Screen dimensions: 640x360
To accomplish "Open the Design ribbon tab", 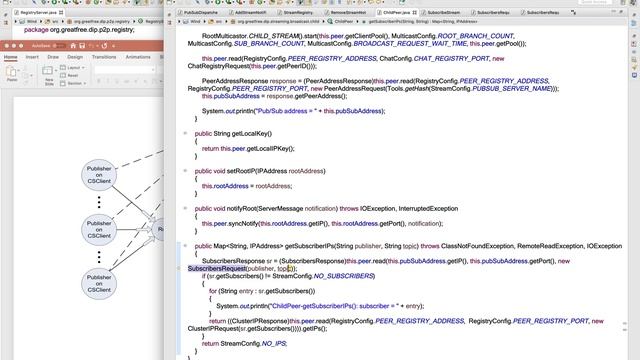I will point(75,57).
